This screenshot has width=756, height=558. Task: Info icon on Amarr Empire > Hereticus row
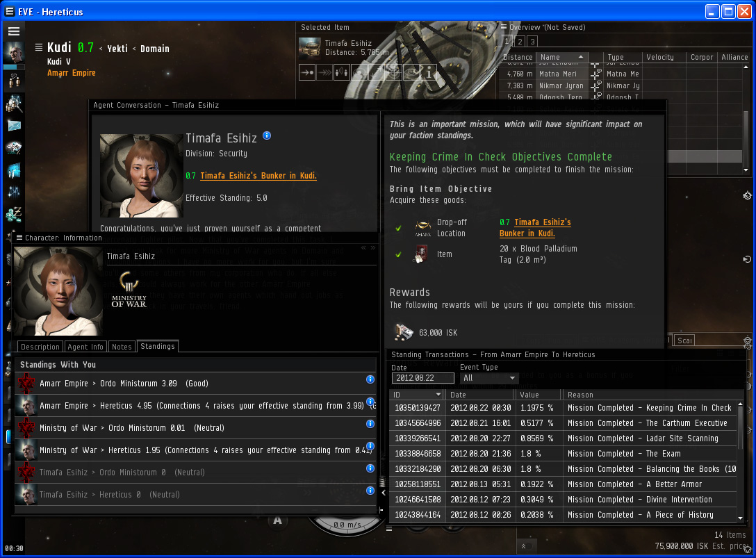point(370,401)
